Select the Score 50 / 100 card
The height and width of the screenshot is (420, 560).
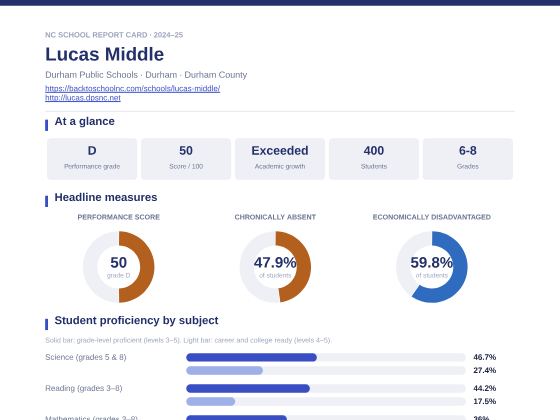coord(186,159)
